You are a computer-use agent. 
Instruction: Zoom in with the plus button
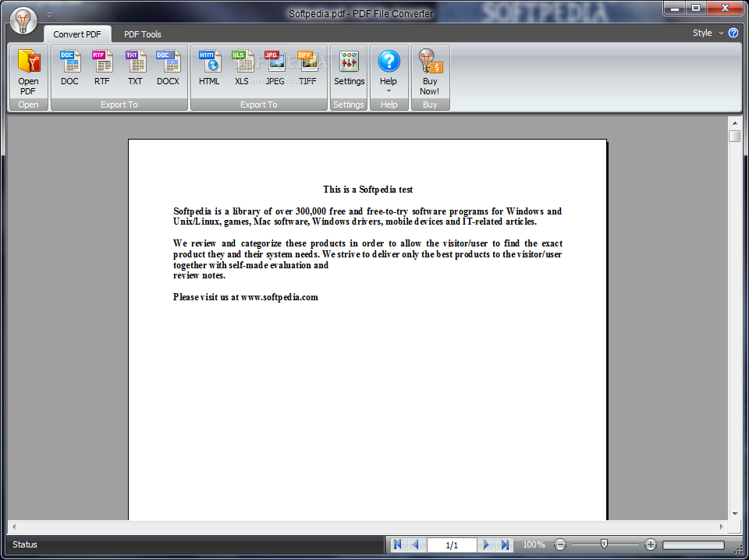650,544
